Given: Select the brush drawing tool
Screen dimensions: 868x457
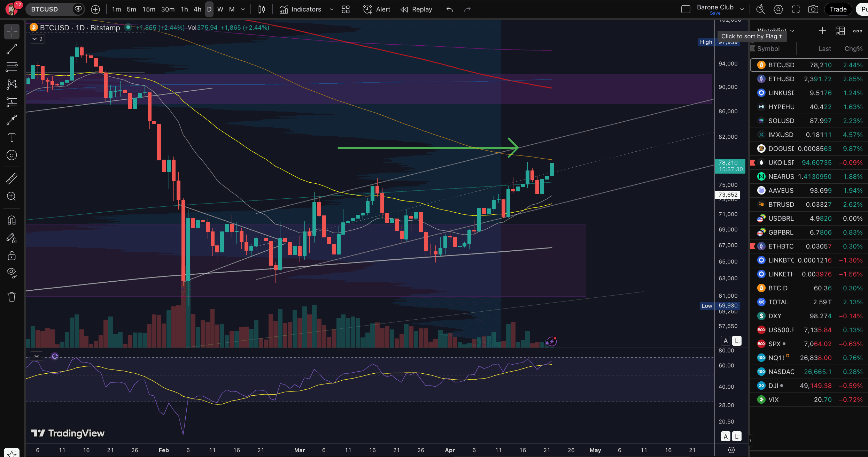Looking at the screenshot, I should [11, 120].
